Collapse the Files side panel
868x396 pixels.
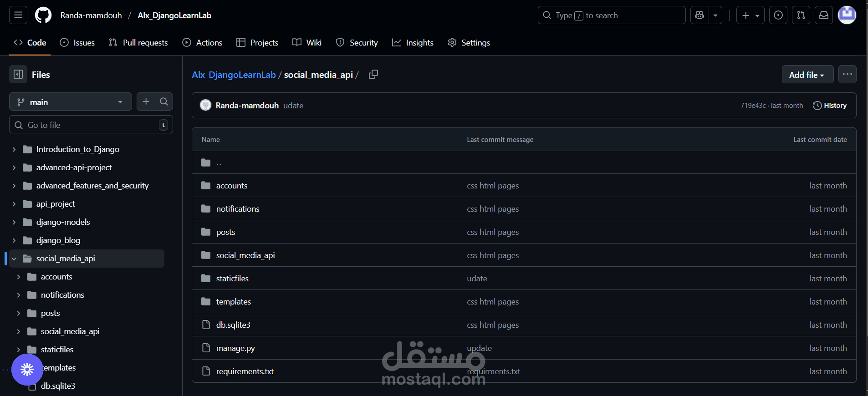tap(18, 75)
